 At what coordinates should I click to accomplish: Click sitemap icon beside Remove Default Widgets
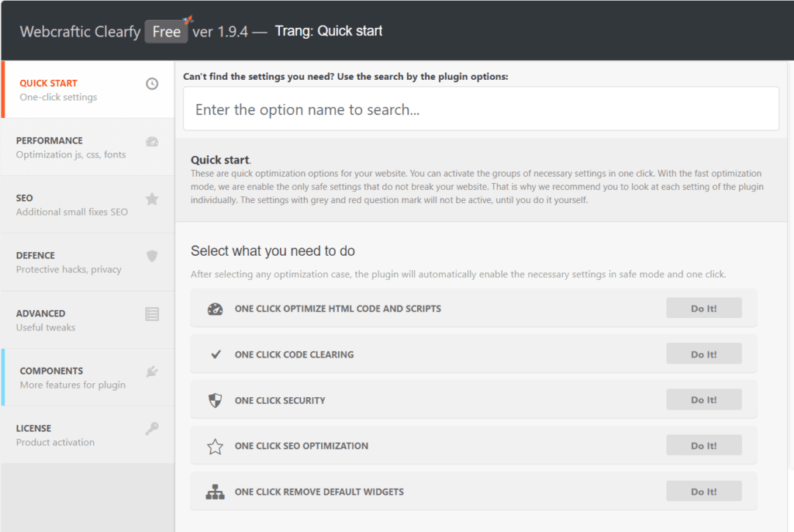coord(216,492)
